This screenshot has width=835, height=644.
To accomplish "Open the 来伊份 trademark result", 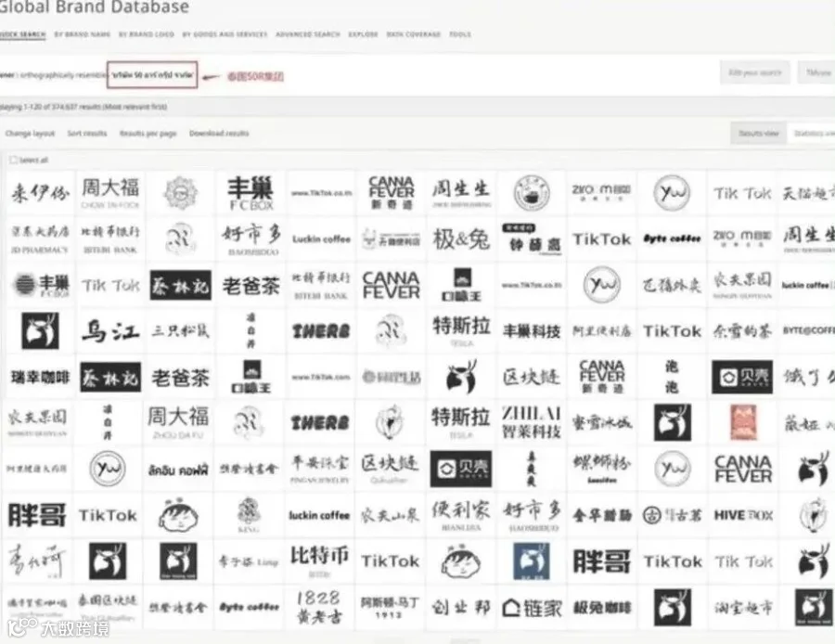I will coord(40,193).
